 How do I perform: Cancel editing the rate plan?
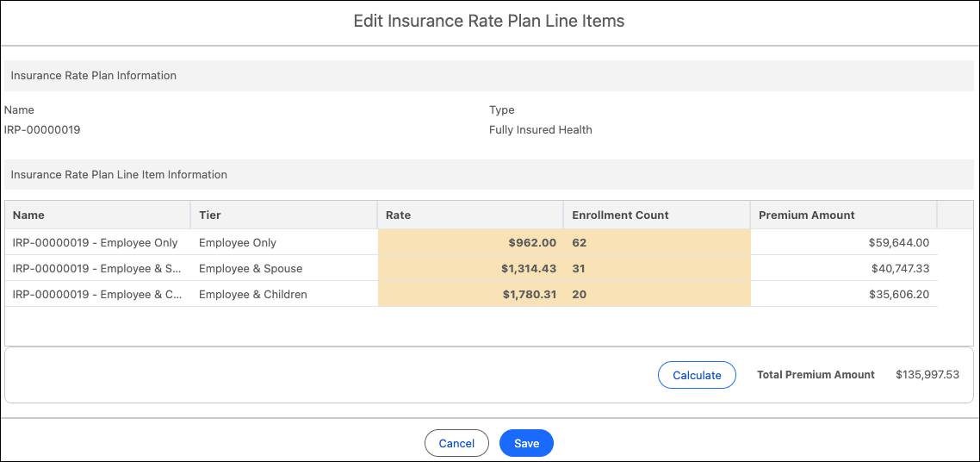click(x=456, y=443)
